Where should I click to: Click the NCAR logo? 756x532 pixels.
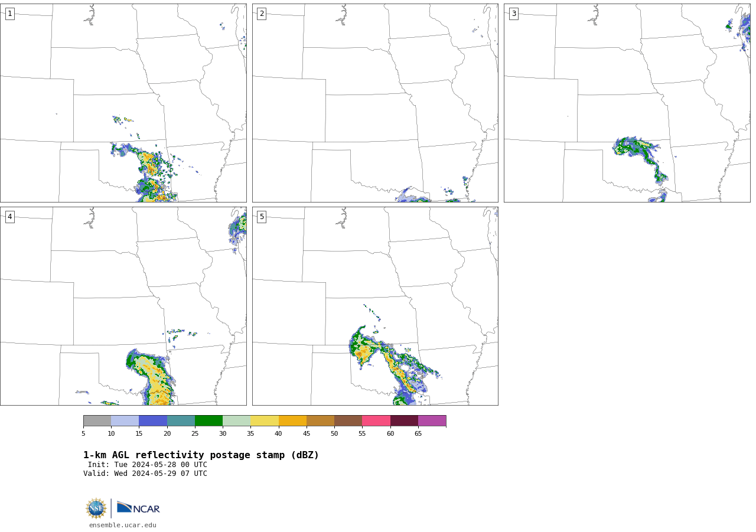click(138, 508)
